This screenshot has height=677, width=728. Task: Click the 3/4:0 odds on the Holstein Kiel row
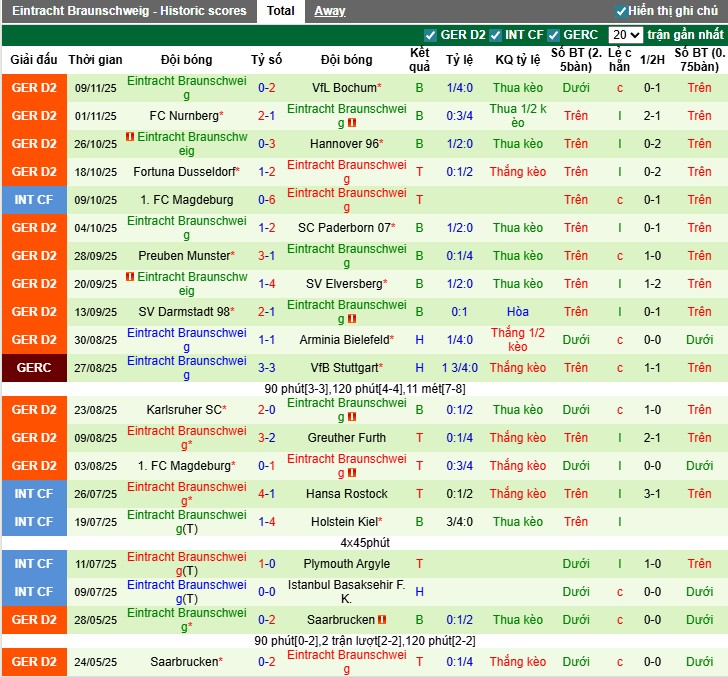(460, 522)
